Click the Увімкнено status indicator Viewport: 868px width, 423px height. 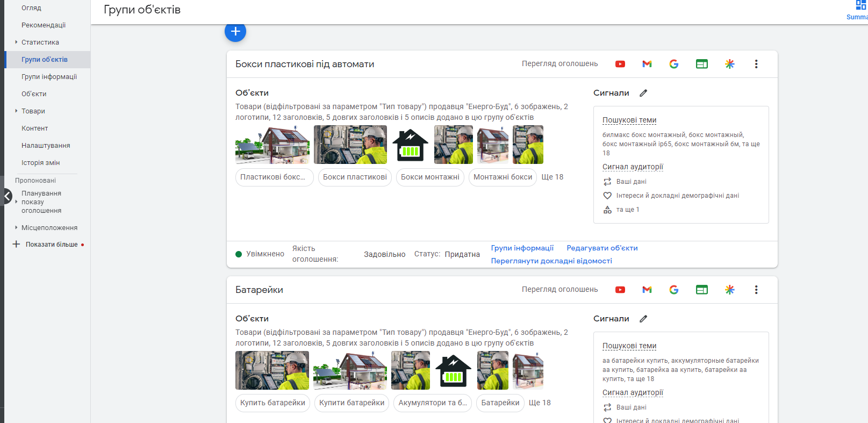click(x=260, y=254)
